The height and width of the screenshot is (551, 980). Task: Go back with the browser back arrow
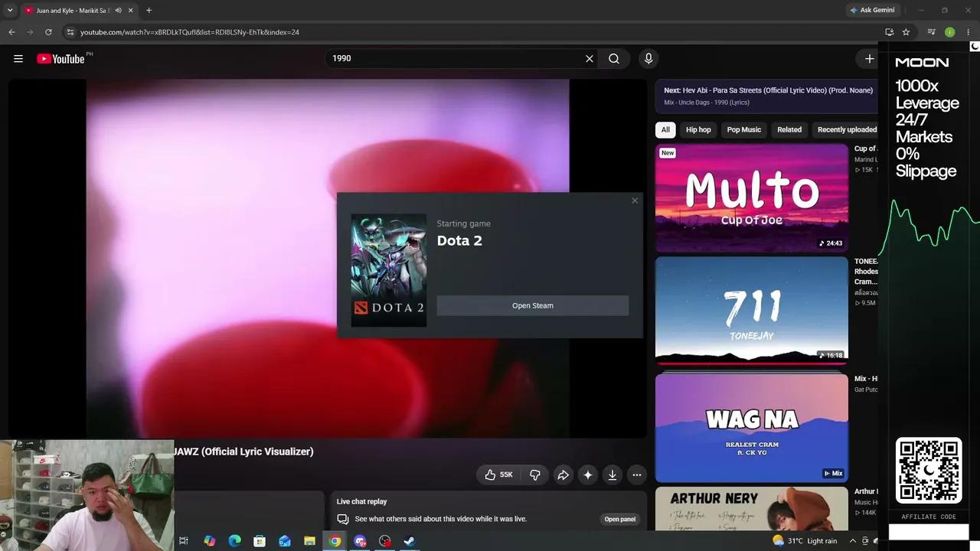pyautogui.click(x=11, y=32)
